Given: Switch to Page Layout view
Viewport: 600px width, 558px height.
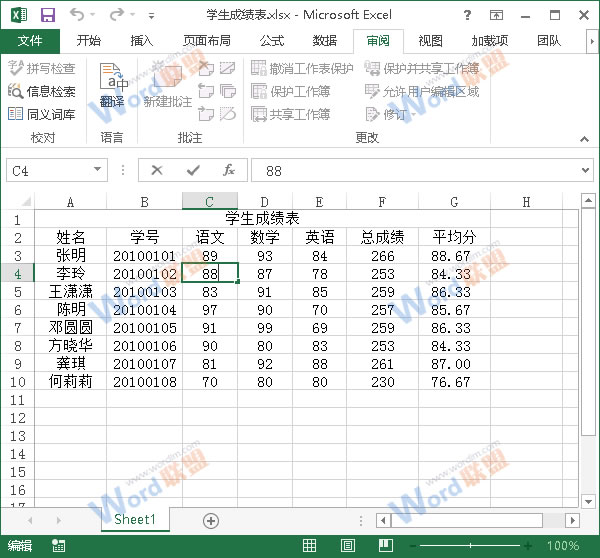Looking at the screenshot, I should (346, 546).
